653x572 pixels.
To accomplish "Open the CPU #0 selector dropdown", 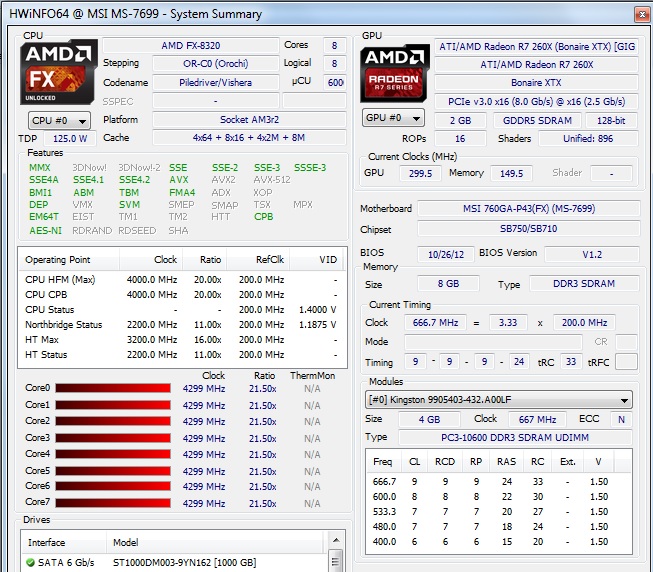I will pos(59,120).
